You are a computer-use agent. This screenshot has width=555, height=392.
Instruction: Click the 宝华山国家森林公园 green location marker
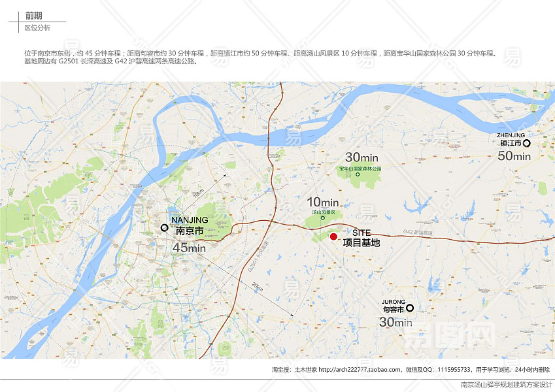(x=358, y=174)
